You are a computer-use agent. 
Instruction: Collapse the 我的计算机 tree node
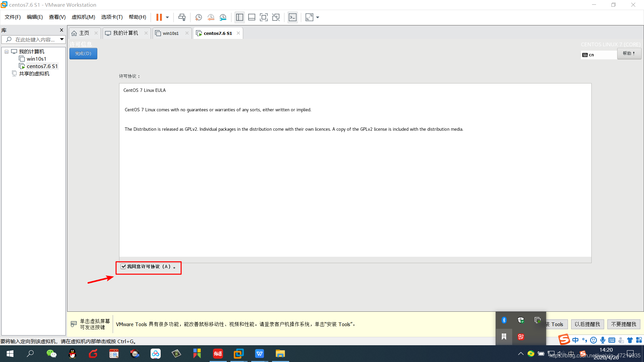pyautogui.click(x=6, y=52)
